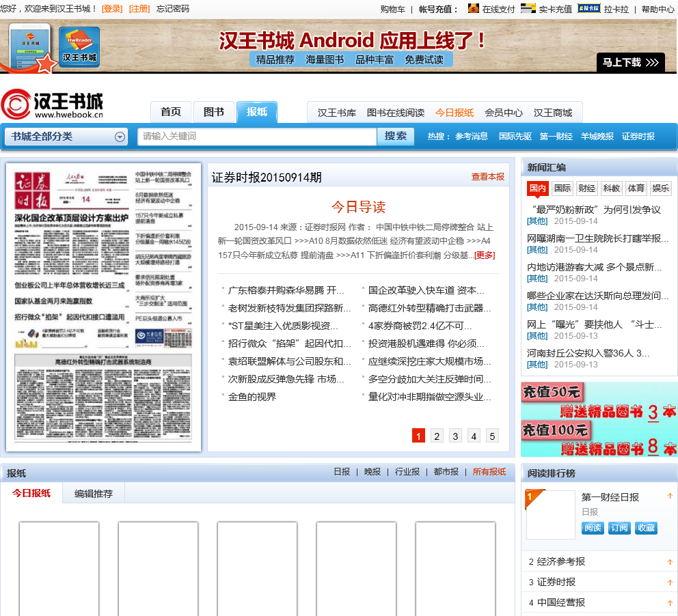The width and height of the screenshot is (678, 616).
Task: Click the 登录 login link
Action: coord(112,9)
